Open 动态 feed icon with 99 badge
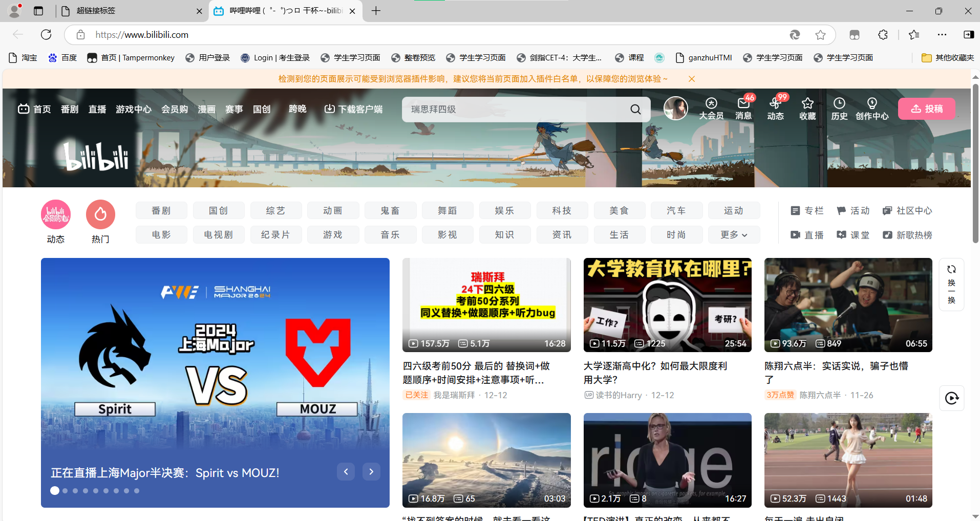The image size is (980, 521). pos(775,109)
